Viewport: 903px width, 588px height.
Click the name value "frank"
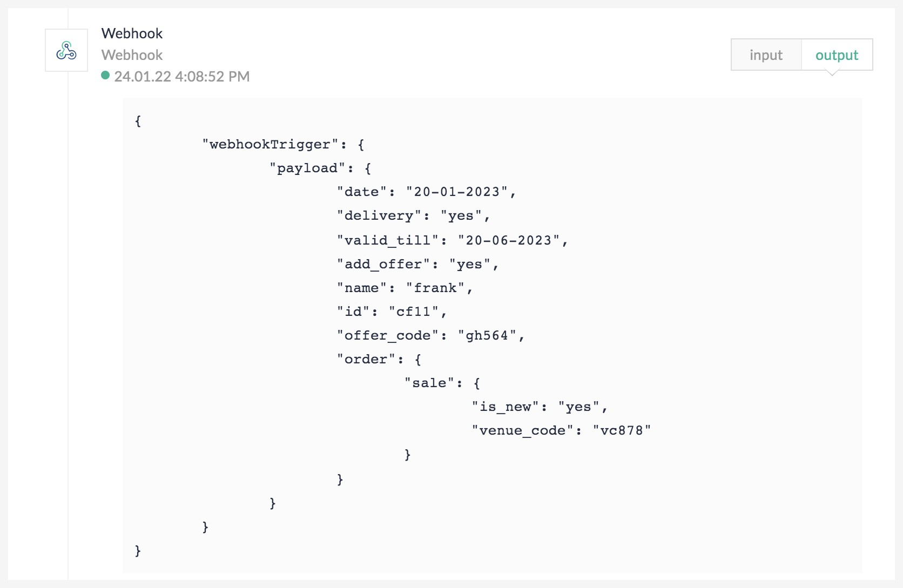pyautogui.click(x=435, y=288)
